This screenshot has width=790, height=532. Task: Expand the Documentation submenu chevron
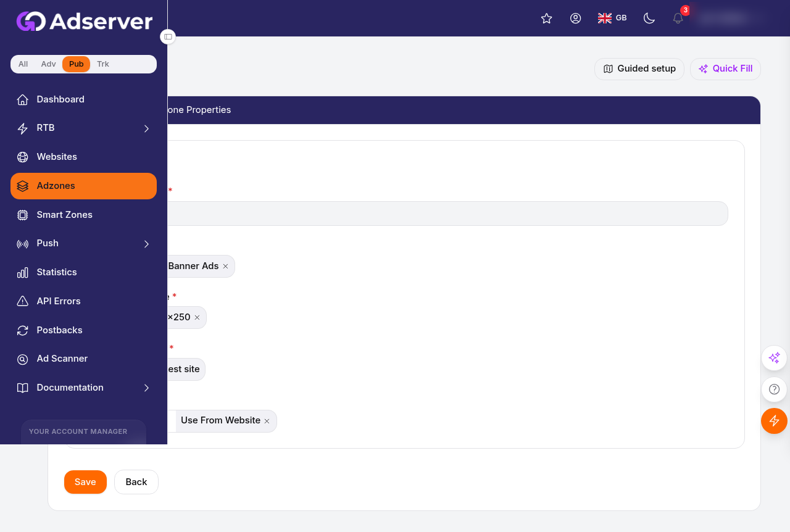[146, 388]
